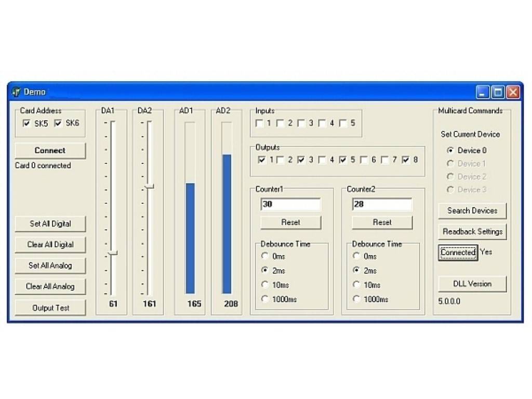The width and height of the screenshot is (532, 399).
Task: Enable Input 3 checkbox
Action: [x=300, y=123]
